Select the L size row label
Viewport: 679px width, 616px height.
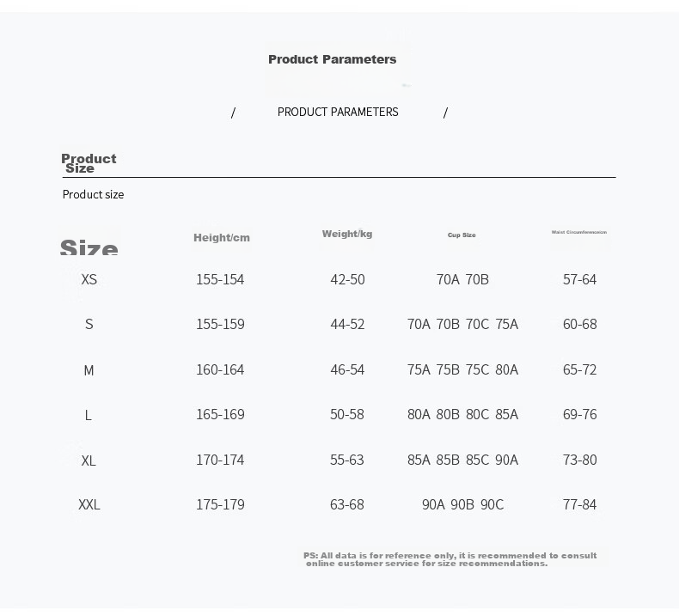(89, 416)
